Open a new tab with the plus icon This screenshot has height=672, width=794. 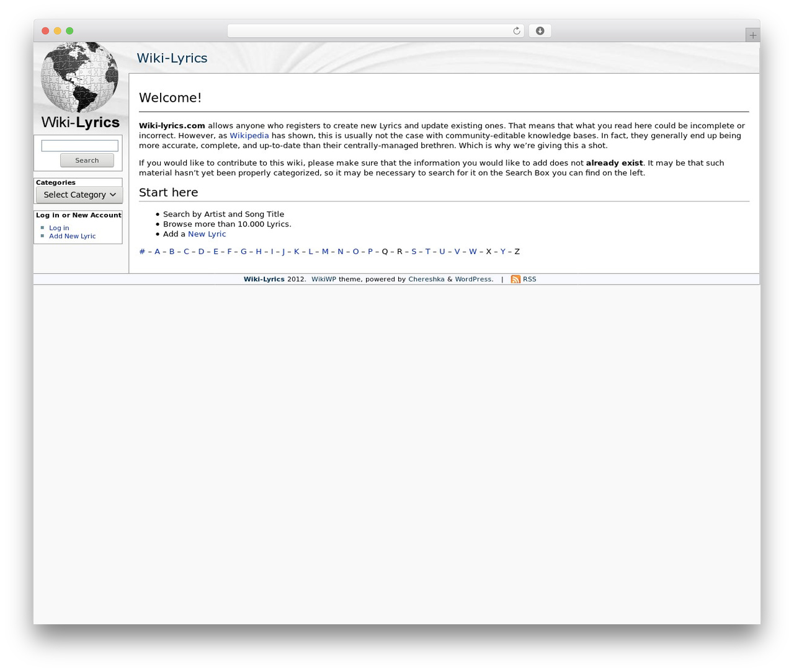pyautogui.click(x=752, y=35)
